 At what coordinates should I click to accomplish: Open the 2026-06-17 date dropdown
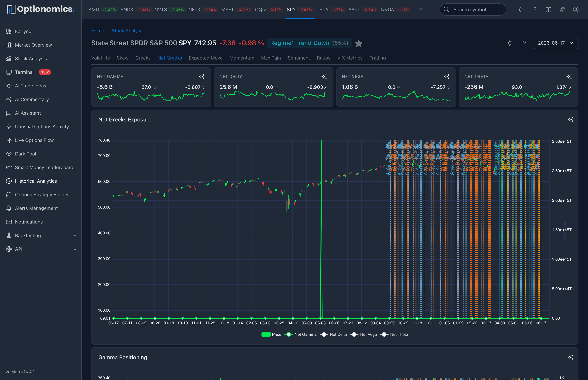(x=556, y=43)
